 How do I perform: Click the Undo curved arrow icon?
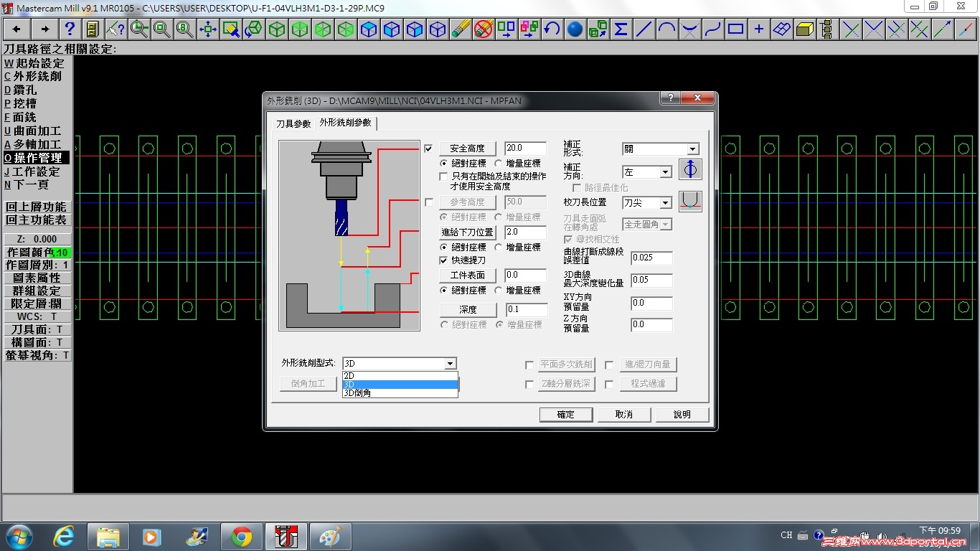[x=552, y=29]
